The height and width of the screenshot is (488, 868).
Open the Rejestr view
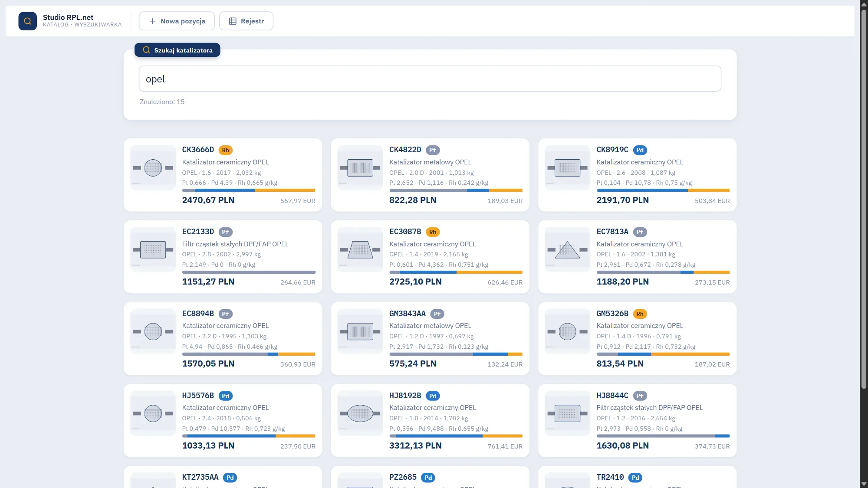[246, 21]
